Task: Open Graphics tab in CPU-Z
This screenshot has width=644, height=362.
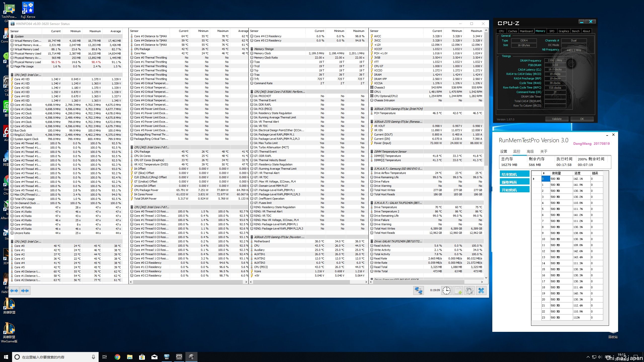Action: [x=564, y=31]
